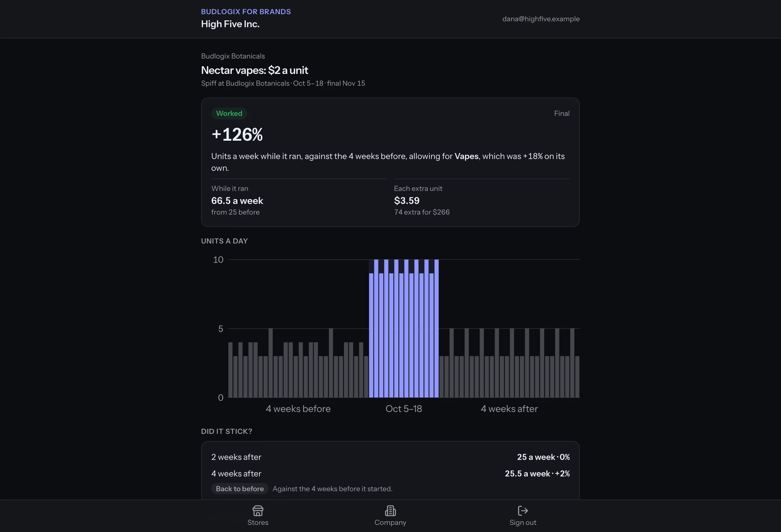
Task: Click the Nectar vapes: $2 a unit title
Action: (x=254, y=70)
